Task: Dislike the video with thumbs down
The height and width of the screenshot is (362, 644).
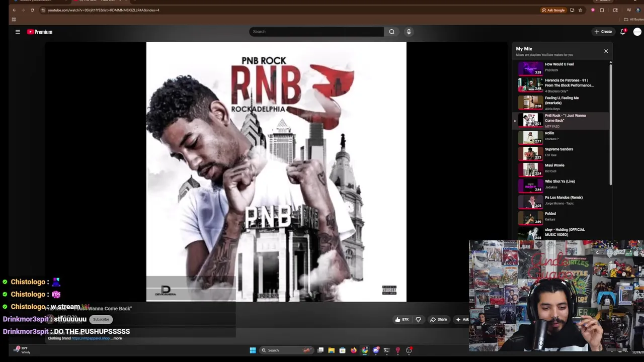Action: 418,319
